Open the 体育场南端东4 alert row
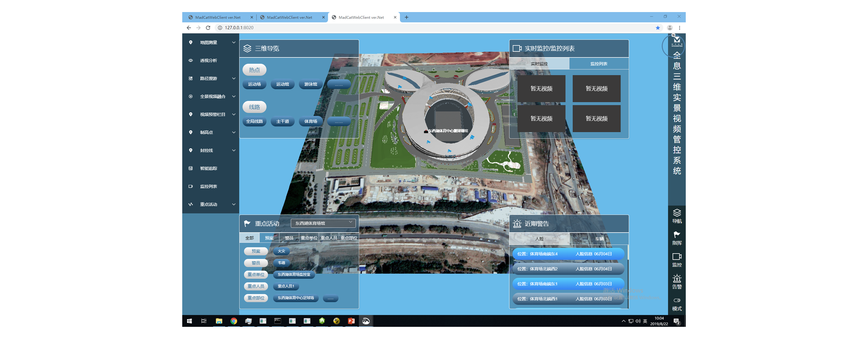 (x=568, y=254)
